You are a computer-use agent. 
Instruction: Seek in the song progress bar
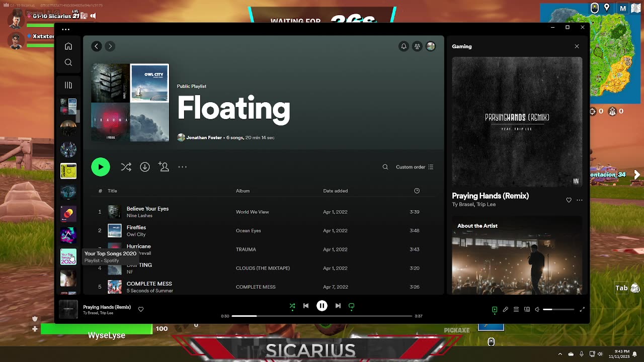pyautogui.click(x=322, y=316)
